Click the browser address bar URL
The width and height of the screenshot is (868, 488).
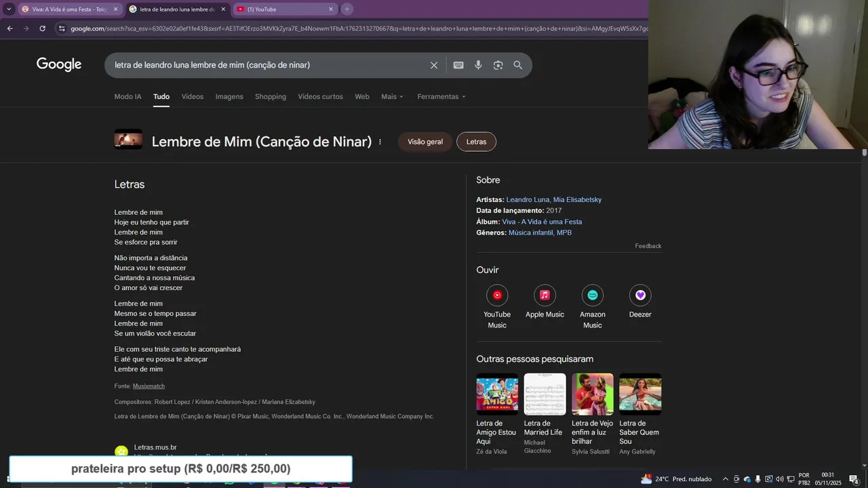pyautogui.click(x=358, y=28)
